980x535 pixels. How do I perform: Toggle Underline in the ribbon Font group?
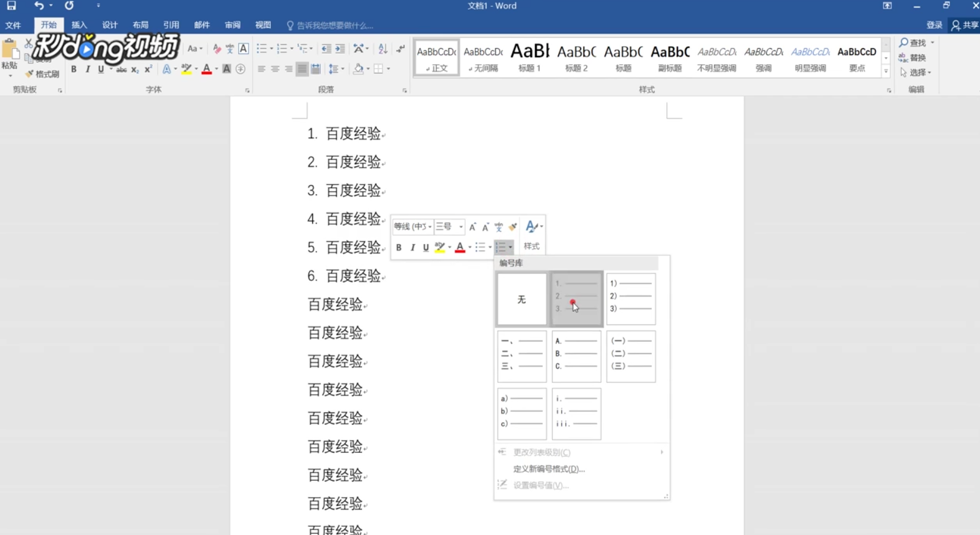point(101,69)
